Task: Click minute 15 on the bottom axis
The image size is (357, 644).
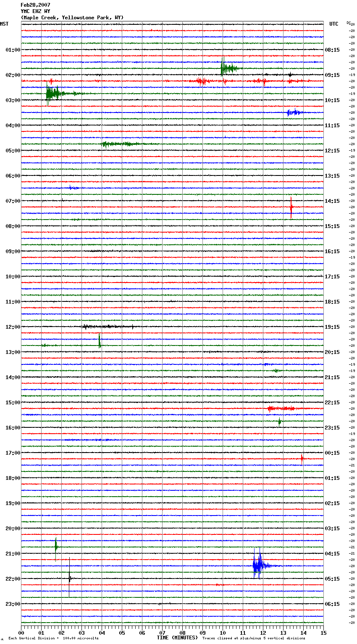Action: pyautogui.click(x=323, y=632)
